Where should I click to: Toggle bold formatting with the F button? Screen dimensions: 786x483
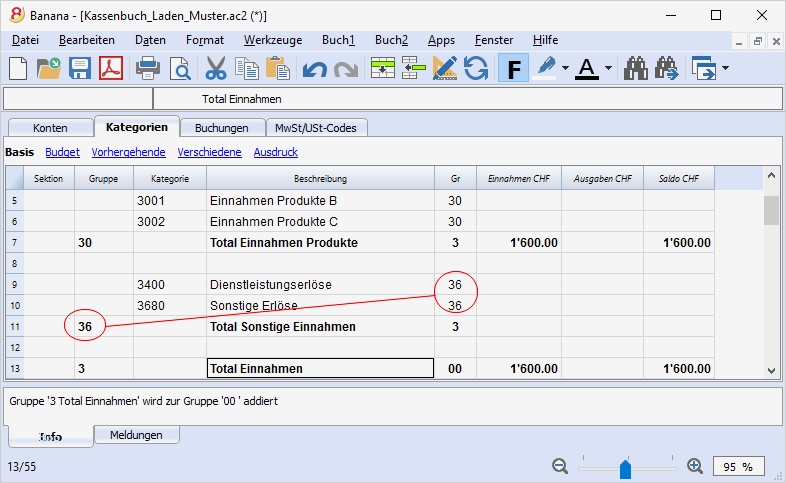(513, 68)
